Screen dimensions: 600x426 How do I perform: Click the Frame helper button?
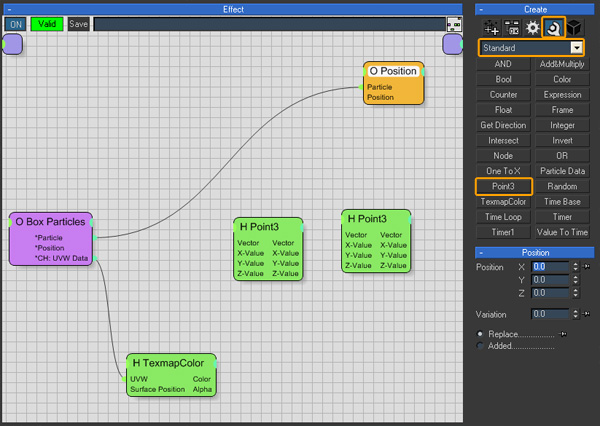562,110
